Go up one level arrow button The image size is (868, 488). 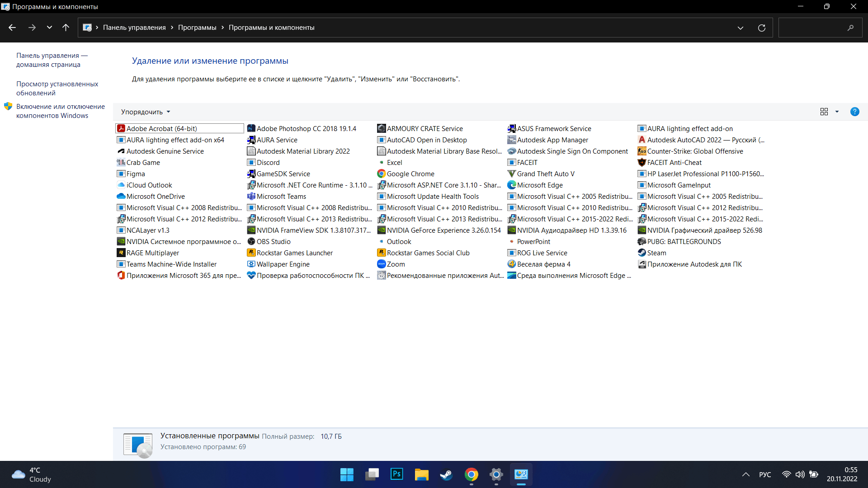[66, 28]
